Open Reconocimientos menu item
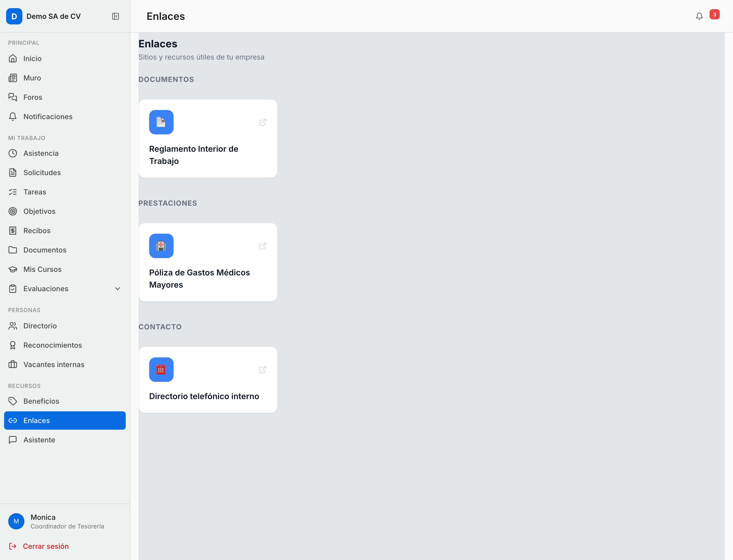The height and width of the screenshot is (560, 733). coord(65,345)
